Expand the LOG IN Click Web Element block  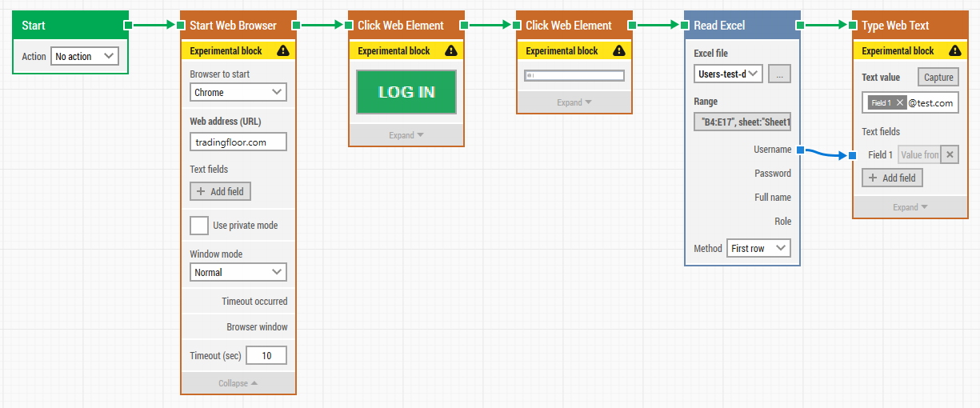[406, 135]
